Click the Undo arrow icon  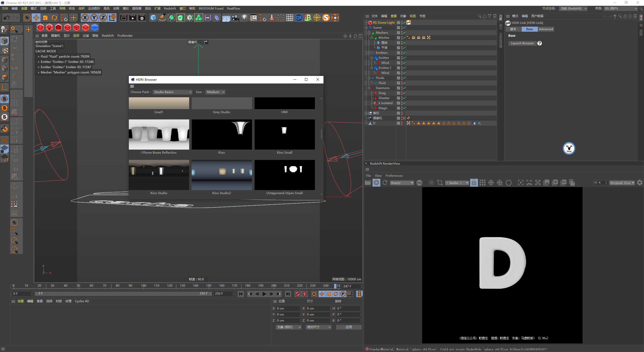[x=7, y=18]
